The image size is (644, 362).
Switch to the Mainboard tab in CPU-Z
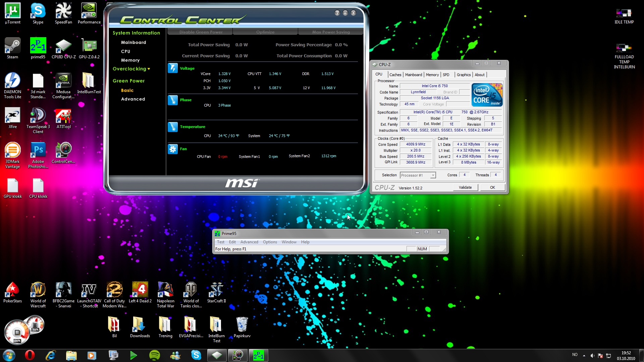point(413,75)
